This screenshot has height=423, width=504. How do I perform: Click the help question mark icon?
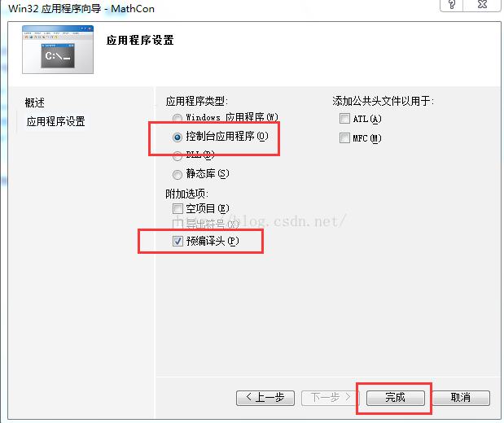[x=452, y=5]
